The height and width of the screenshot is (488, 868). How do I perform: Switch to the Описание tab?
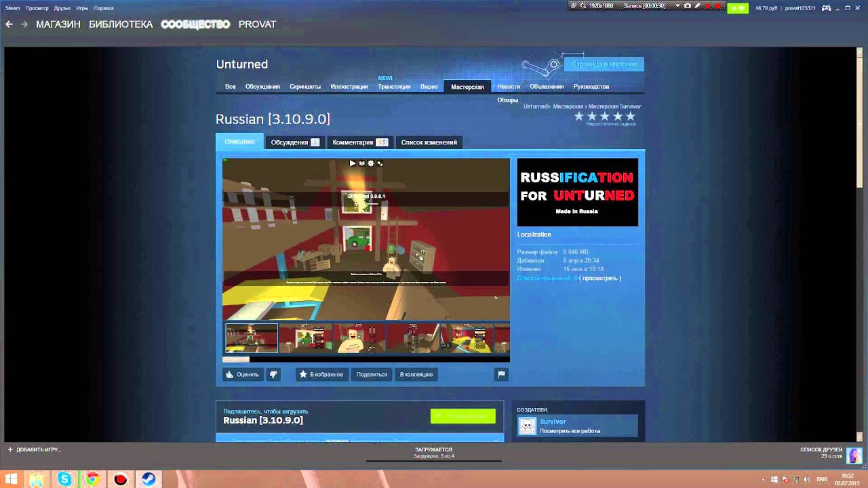pyautogui.click(x=240, y=142)
